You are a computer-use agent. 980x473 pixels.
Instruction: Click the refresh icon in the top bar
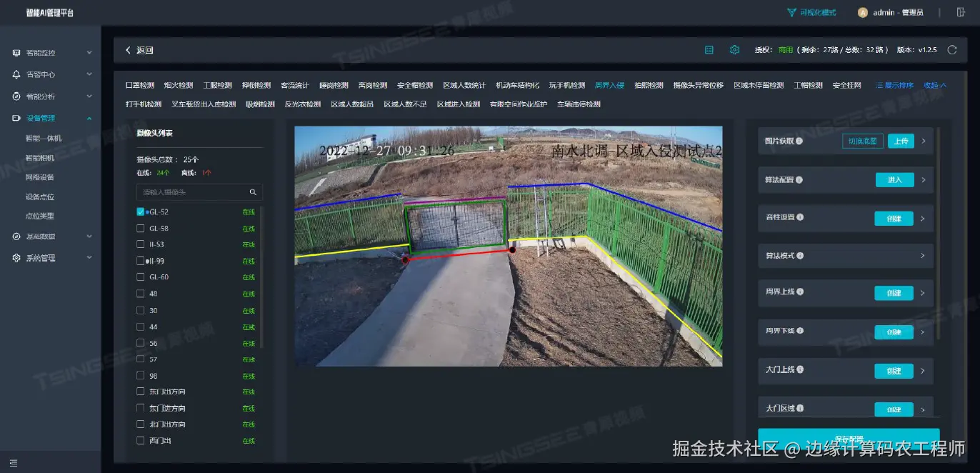951,50
